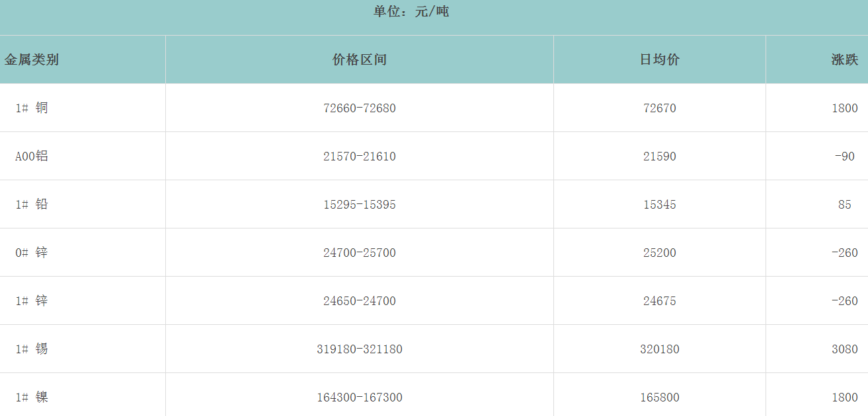
Task: Click the A00铝 metal name cell
Action: 32,156
